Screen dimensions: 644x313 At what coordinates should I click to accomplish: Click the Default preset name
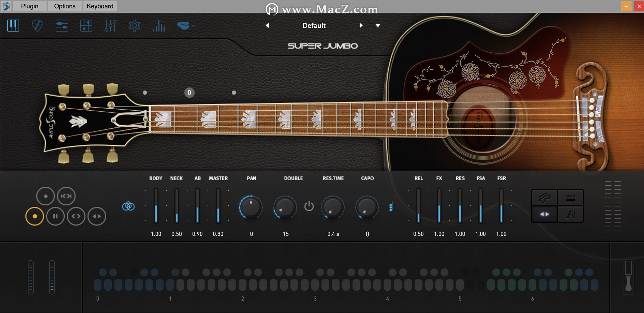click(314, 25)
